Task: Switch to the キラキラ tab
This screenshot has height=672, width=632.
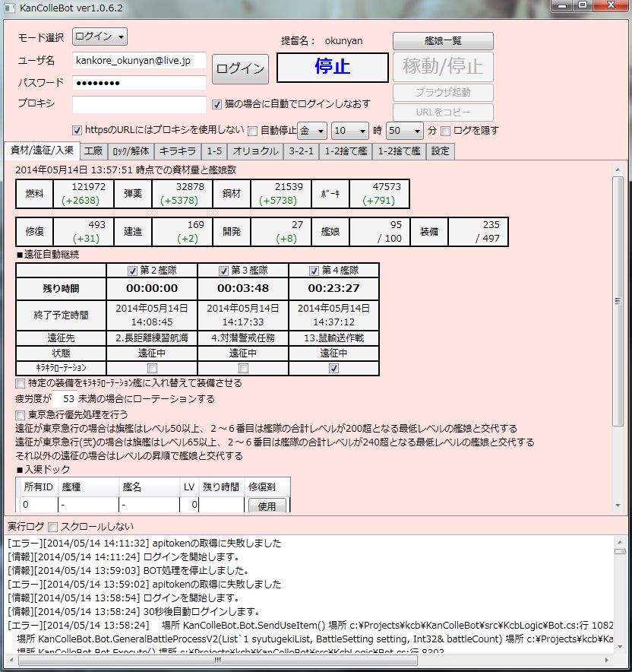Action: coord(178,151)
